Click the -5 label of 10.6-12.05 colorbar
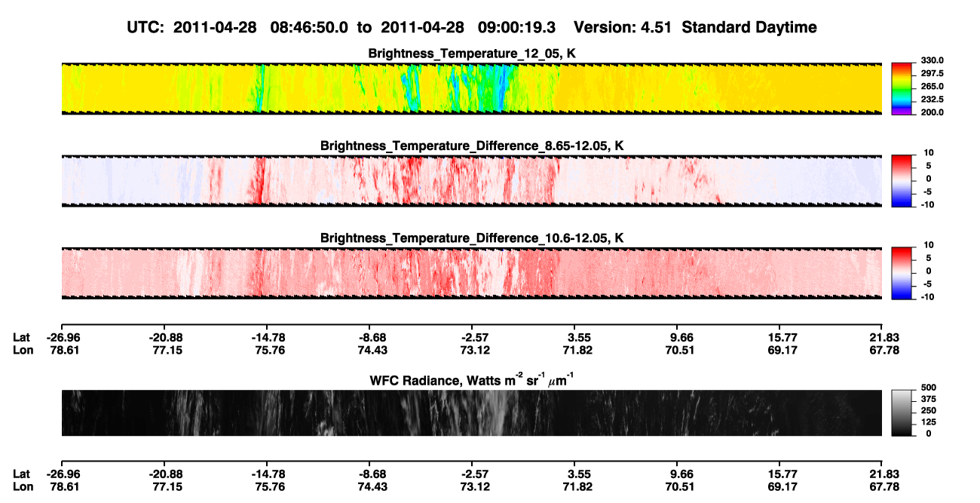This screenshot has width=980, height=503. coord(928,284)
